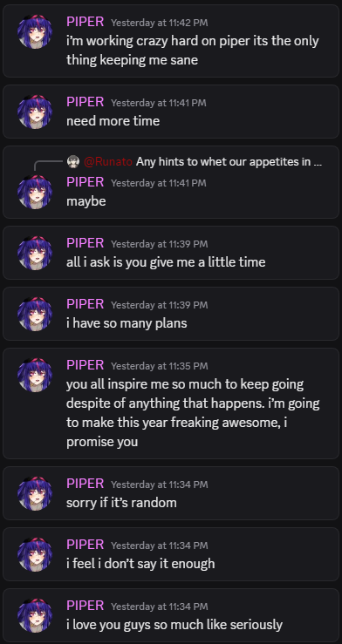The width and height of the screenshot is (342, 644).
Task: Click avatar beside 'i love you guys' message
Action: click(35, 615)
